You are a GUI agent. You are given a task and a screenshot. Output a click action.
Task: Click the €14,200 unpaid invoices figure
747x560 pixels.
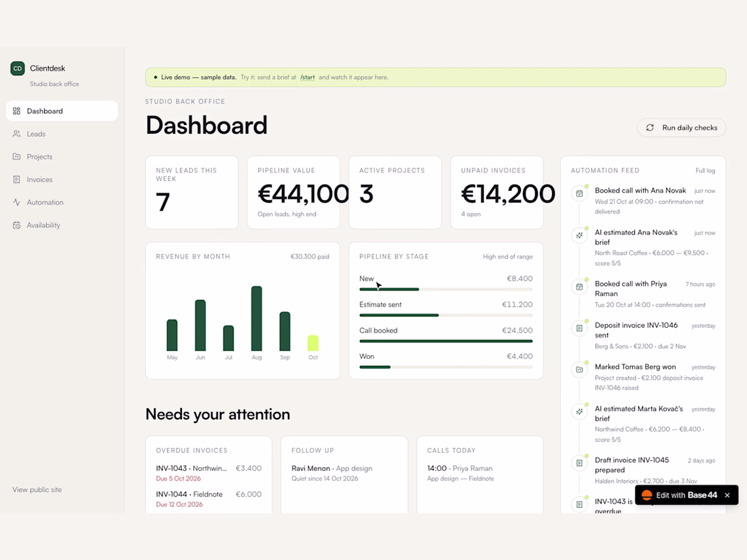(508, 194)
